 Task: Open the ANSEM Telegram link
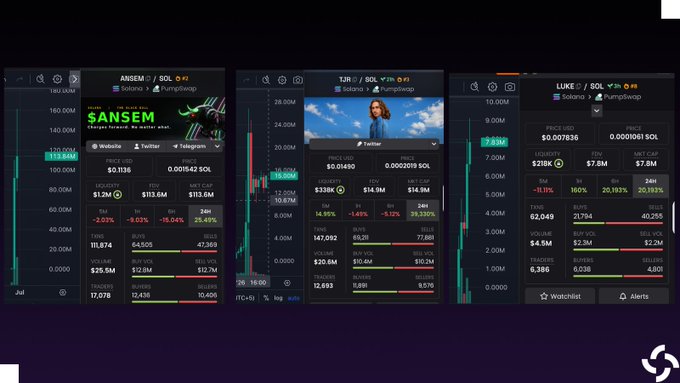[x=189, y=147]
